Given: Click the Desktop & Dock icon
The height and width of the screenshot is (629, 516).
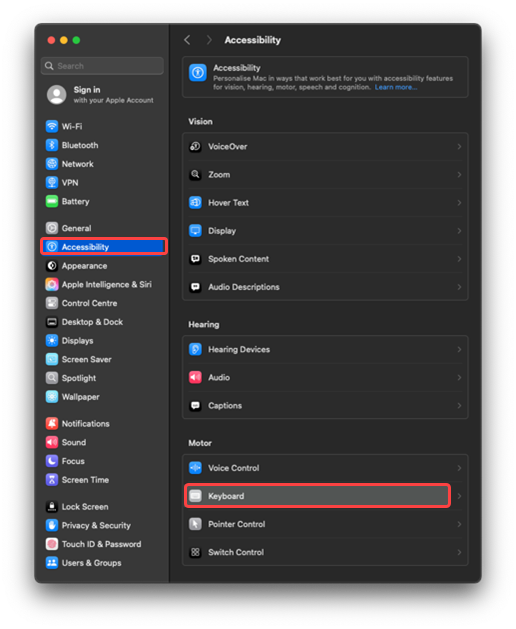Looking at the screenshot, I should click(52, 322).
